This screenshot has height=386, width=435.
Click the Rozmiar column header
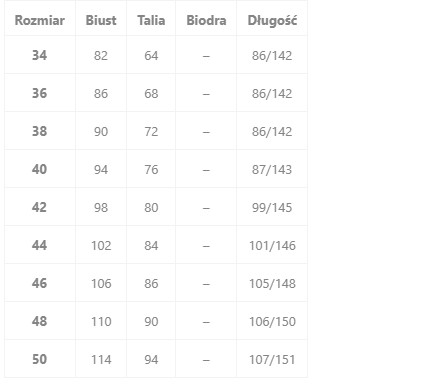point(40,20)
